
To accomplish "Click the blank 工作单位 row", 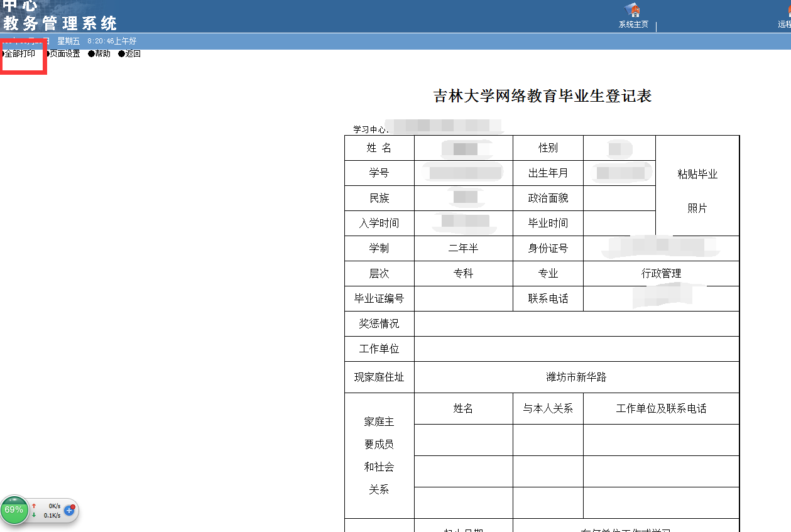I will pos(576,349).
